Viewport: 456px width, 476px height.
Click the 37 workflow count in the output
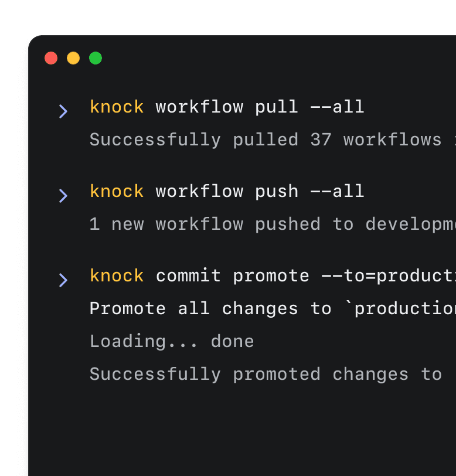[x=320, y=140]
